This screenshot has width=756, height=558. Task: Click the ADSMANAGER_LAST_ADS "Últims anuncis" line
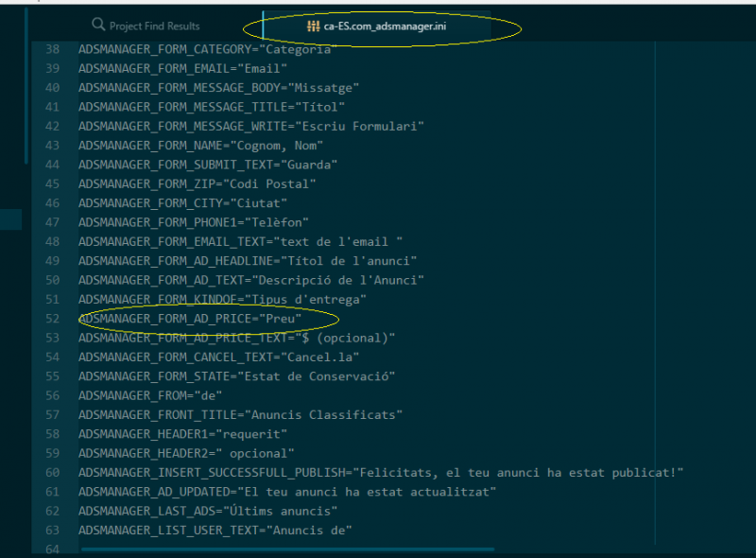208,511
